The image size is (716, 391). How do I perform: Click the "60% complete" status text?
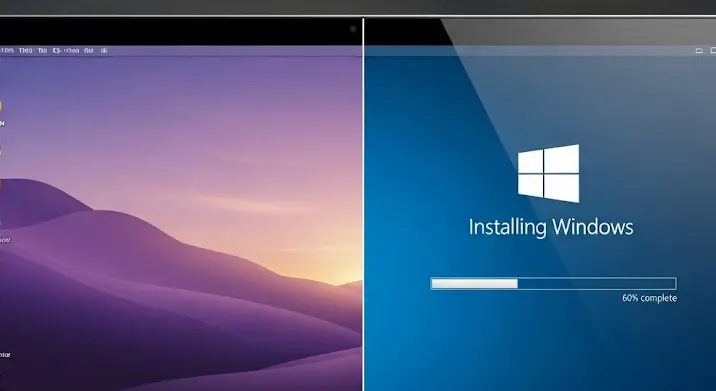(649, 298)
